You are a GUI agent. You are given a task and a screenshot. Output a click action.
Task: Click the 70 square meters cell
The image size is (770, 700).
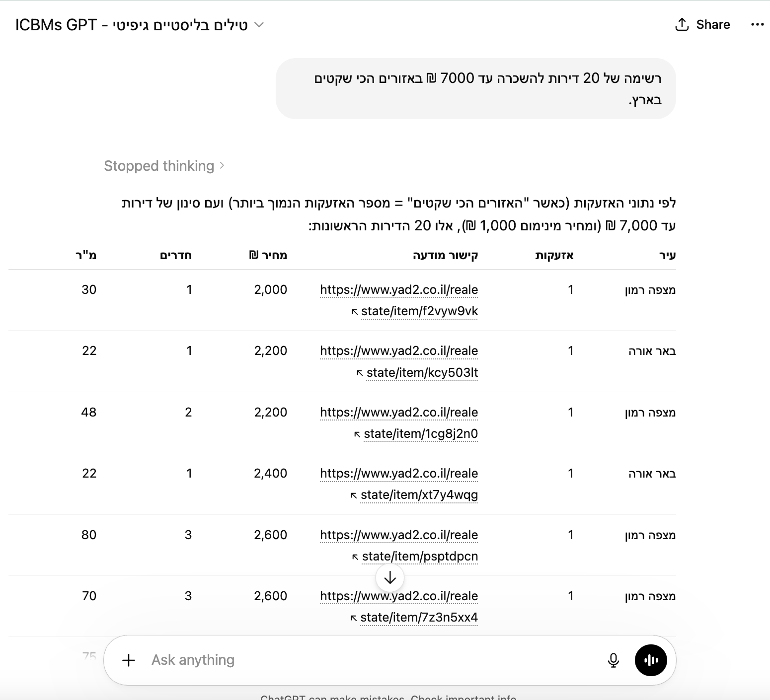(x=89, y=596)
